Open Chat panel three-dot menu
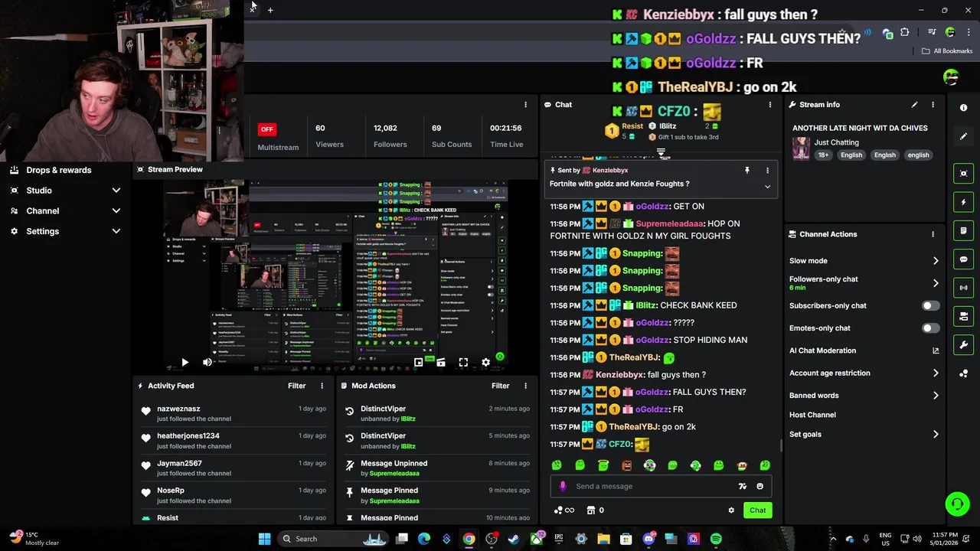Screen dimensions: 980x551 click(x=770, y=105)
